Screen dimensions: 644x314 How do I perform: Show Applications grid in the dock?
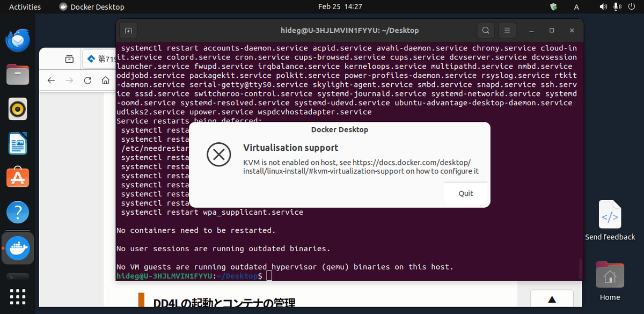coord(18,296)
